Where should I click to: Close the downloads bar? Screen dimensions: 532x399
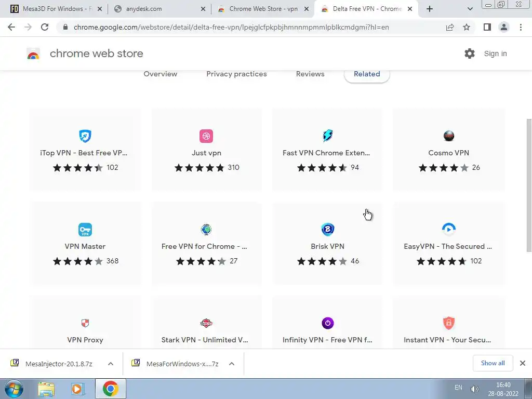click(523, 363)
